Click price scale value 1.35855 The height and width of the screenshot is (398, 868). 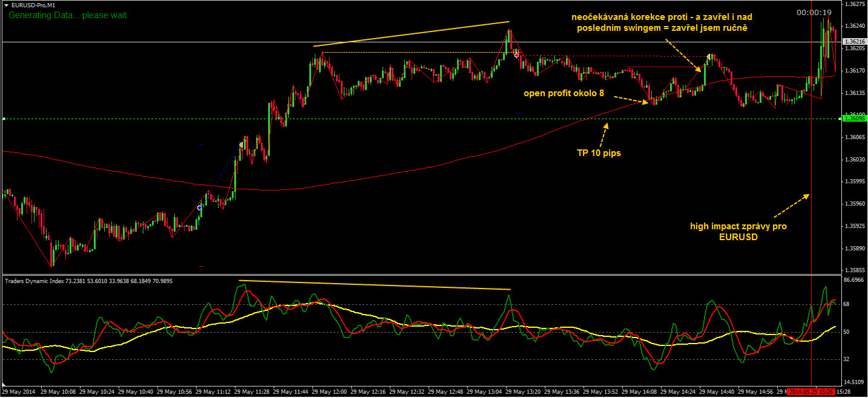click(856, 270)
